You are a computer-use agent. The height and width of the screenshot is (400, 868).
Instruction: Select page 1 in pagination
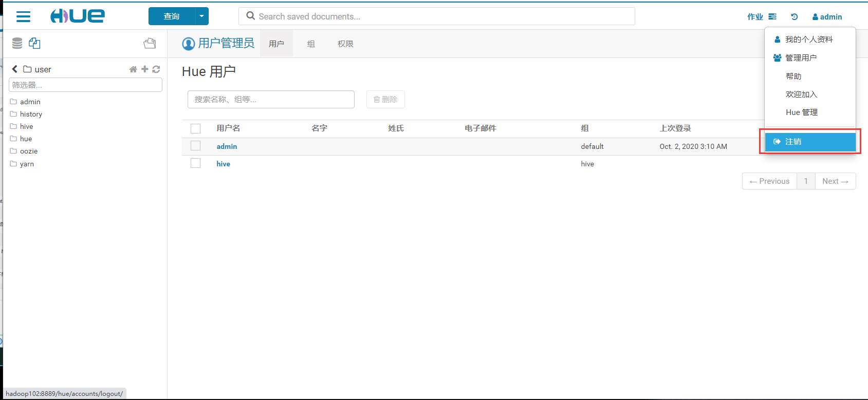pos(806,181)
